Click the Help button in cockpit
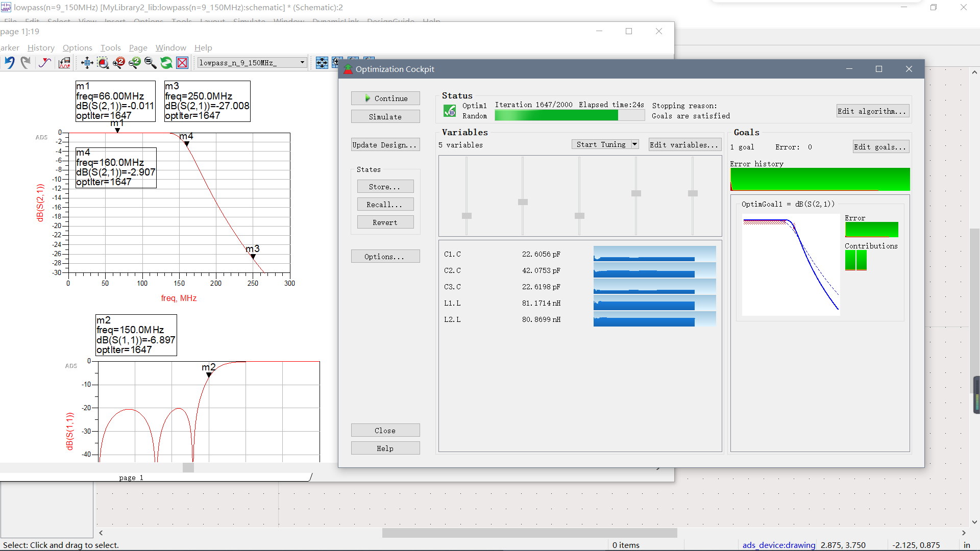Image resolution: width=980 pixels, height=551 pixels. click(x=385, y=448)
